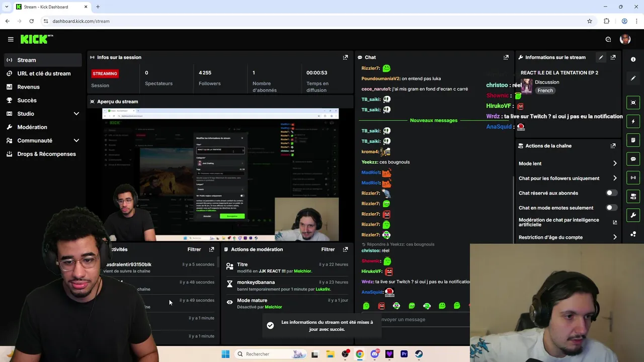Pop out the Actions de la chaîne panel

[613, 146]
